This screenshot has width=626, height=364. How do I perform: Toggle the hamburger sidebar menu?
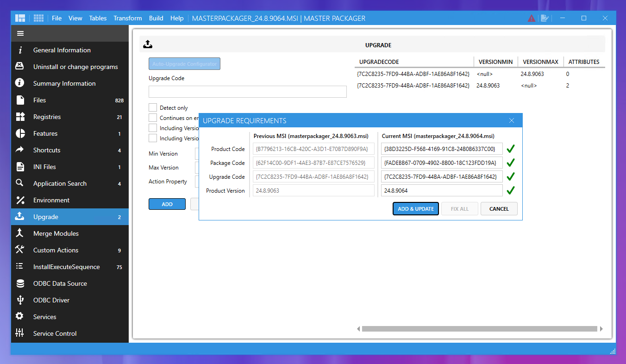pyautogui.click(x=20, y=33)
